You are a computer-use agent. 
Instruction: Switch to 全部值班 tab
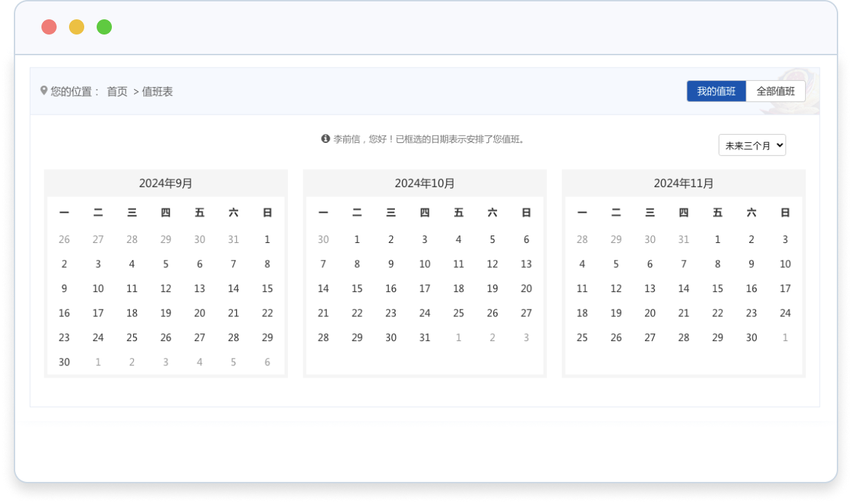coord(775,91)
